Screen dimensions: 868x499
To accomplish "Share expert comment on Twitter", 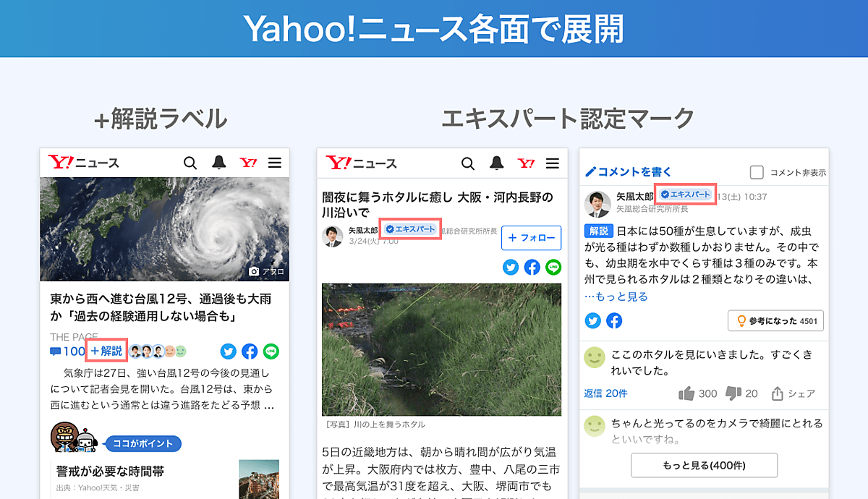I will 593,320.
